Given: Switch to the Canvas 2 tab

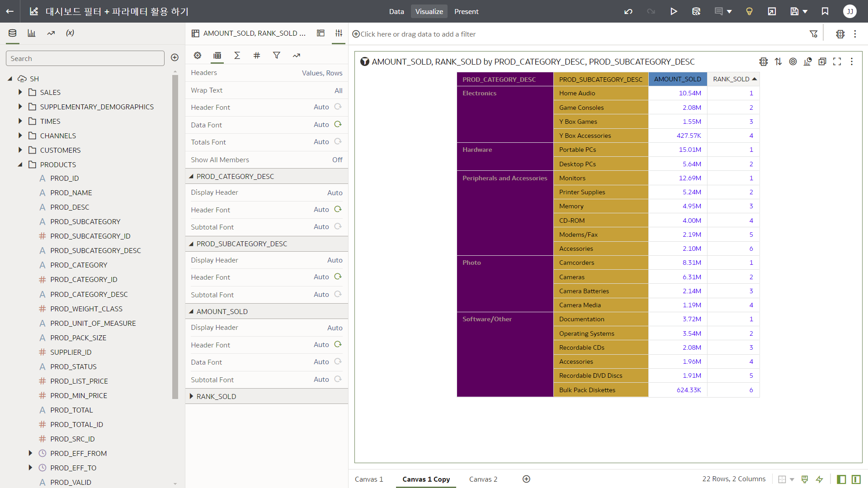Looking at the screenshot, I should click(x=483, y=479).
